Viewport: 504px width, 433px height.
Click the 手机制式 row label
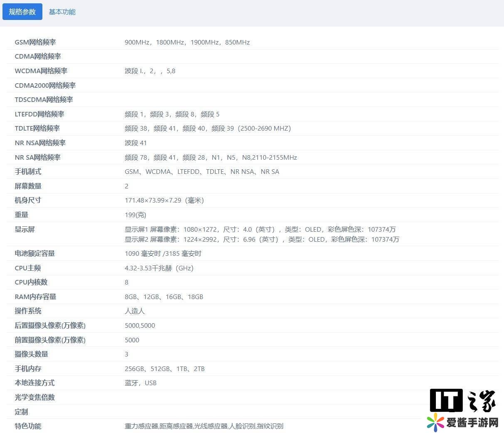tap(28, 171)
